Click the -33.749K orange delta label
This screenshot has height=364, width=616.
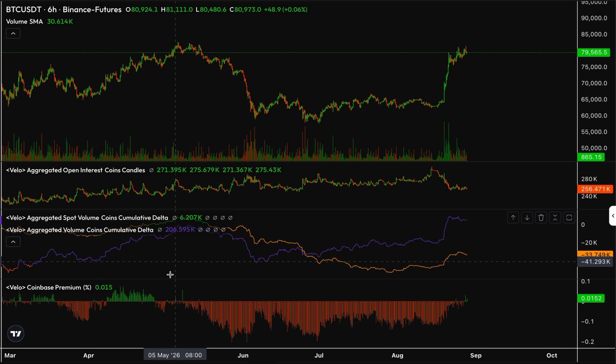(x=594, y=254)
